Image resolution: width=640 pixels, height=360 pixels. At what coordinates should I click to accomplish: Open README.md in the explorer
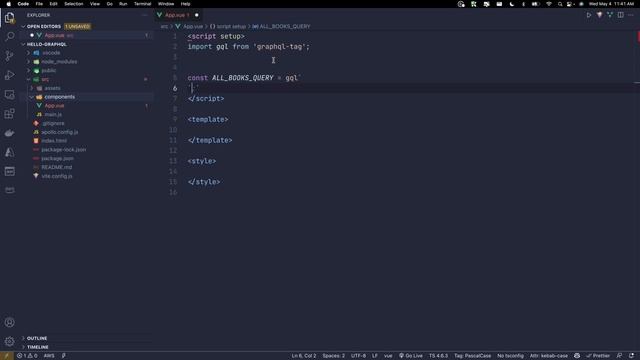click(x=56, y=167)
